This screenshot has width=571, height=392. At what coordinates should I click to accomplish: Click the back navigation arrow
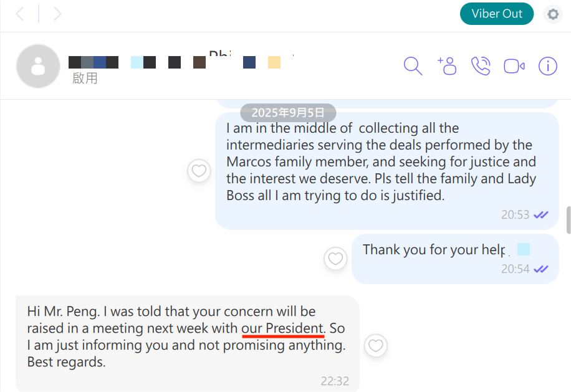[20, 14]
